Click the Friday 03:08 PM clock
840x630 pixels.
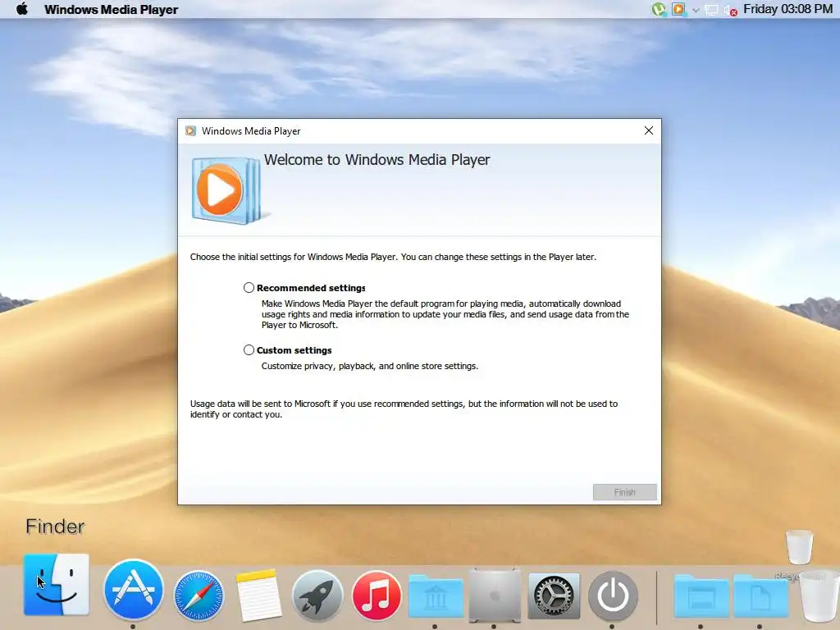click(x=787, y=9)
